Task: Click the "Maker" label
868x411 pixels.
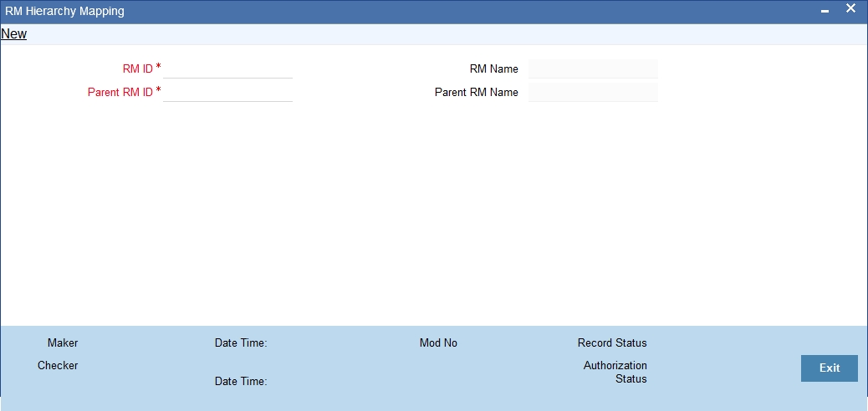Action: [63, 343]
